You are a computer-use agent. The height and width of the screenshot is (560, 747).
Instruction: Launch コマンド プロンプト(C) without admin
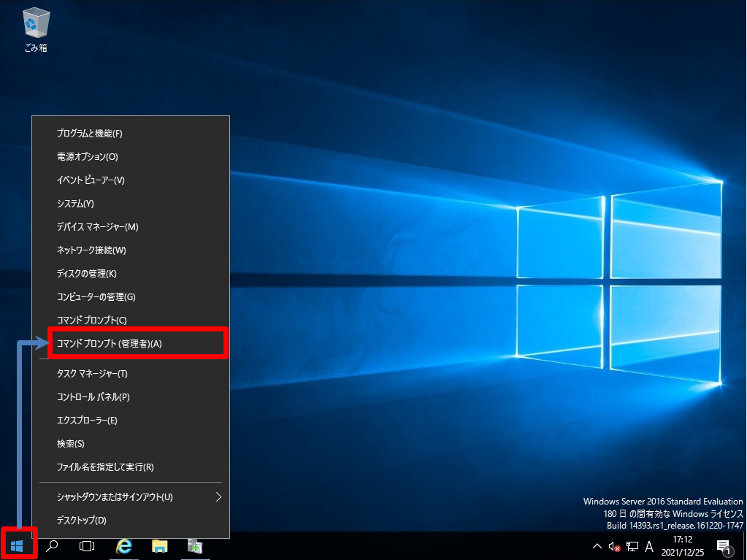131,320
